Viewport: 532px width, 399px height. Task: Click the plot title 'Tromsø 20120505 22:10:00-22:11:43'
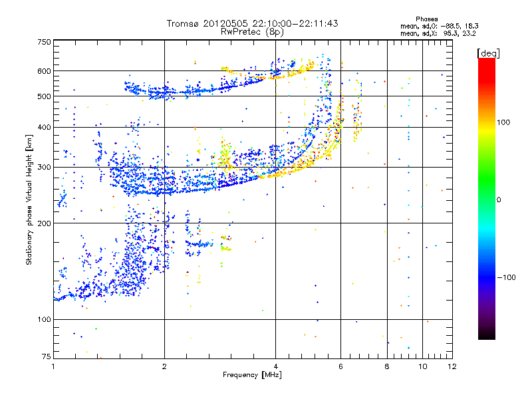pos(252,23)
